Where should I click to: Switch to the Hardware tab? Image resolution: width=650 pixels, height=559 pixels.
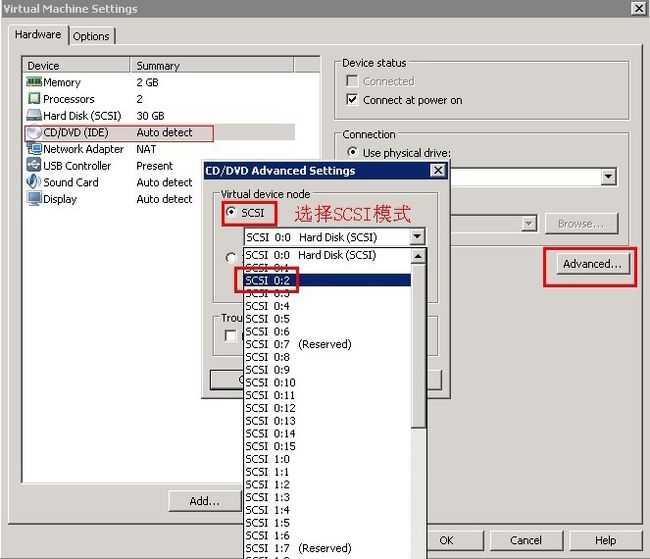(x=38, y=34)
